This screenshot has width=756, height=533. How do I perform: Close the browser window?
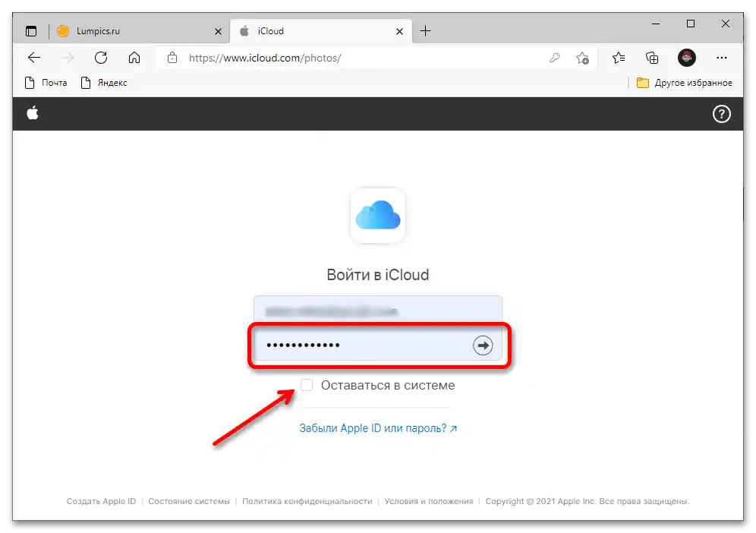click(725, 24)
